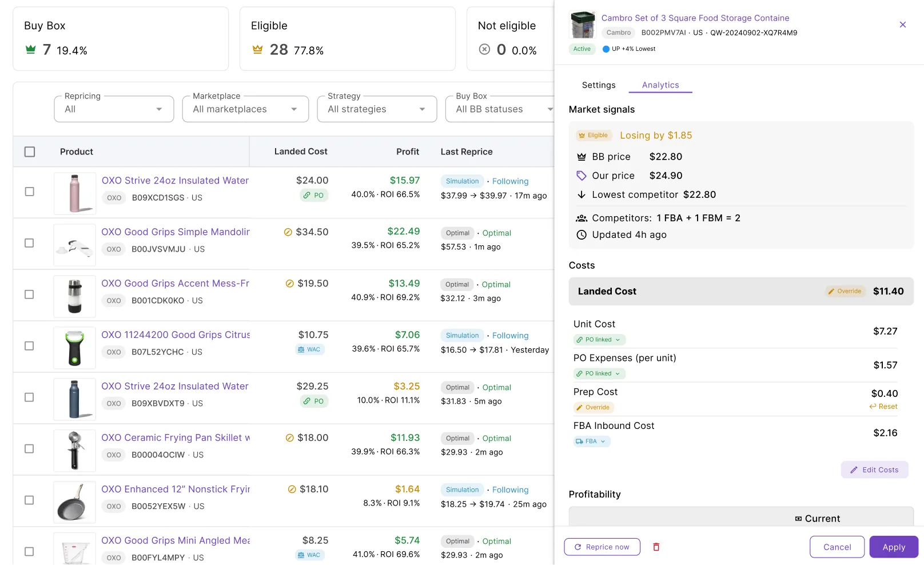Click the override icon beside $19.50
The height and width of the screenshot is (565, 924).
[x=290, y=284]
